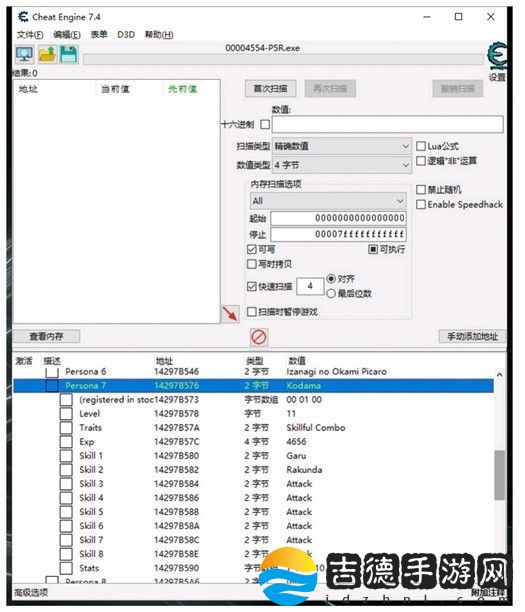Open the D3D menu
525x612 pixels.
[x=126, y=35]
